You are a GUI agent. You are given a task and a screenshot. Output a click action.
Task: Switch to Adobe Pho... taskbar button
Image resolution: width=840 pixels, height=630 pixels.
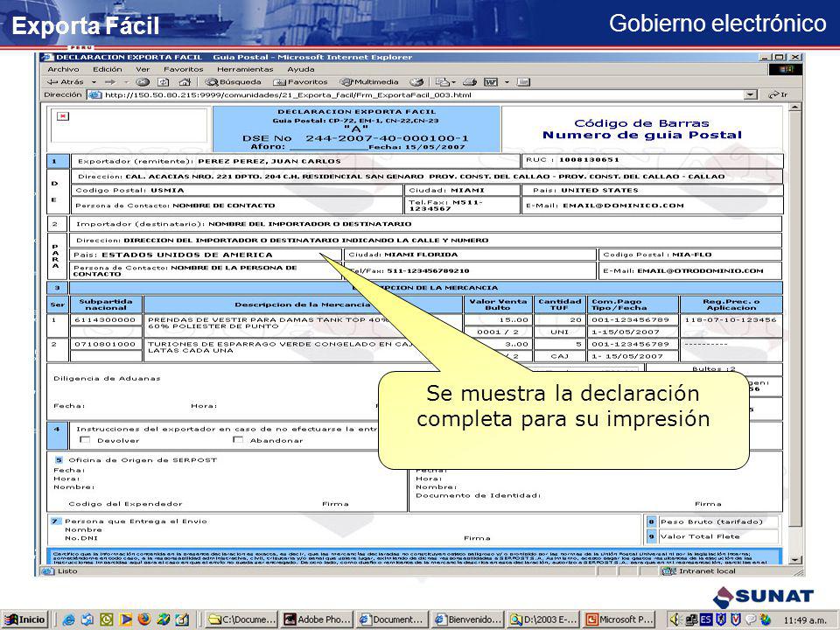pos(317,619)
